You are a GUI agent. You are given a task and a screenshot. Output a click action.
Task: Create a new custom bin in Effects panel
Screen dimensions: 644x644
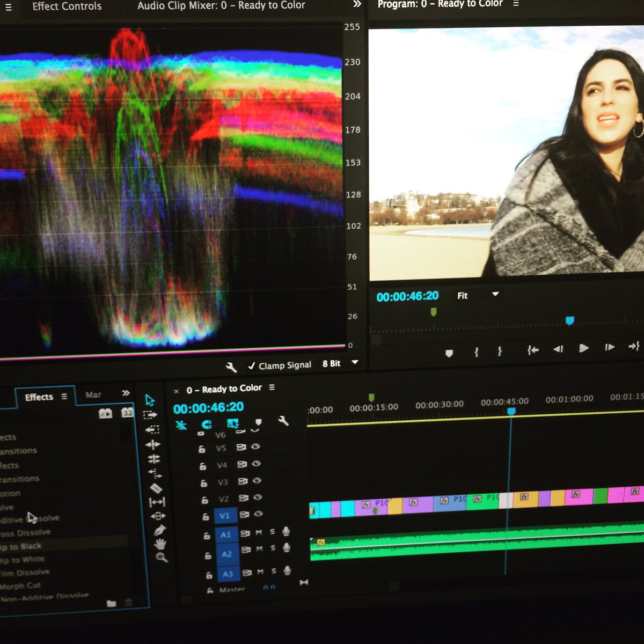pyautogui.click(x=112, y=603)
